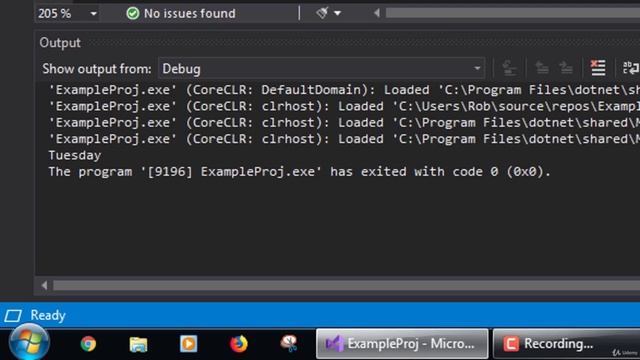Click the Ready status bar text
The height and width of the screenshot is (360, 640).
[x=48, y=315]
